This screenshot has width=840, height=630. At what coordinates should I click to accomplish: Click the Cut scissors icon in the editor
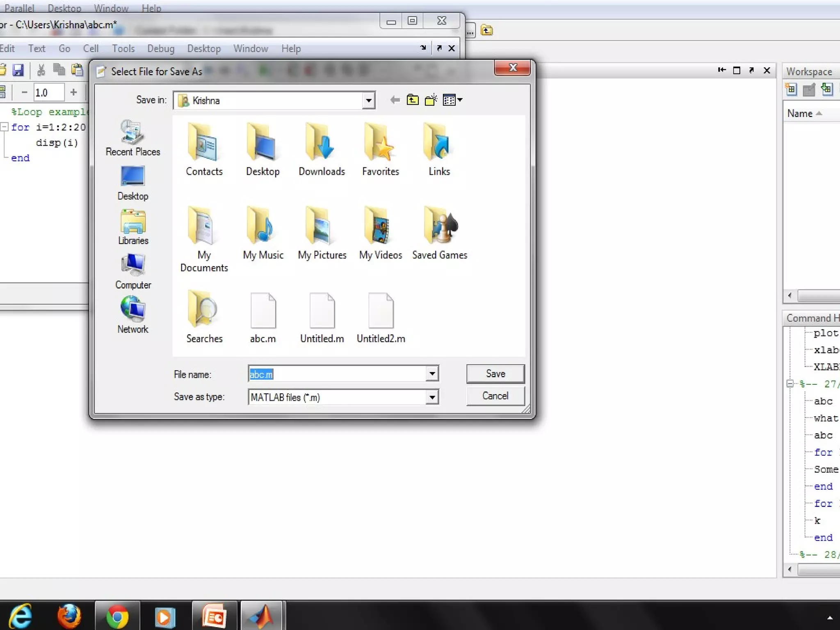coord(41,70)
